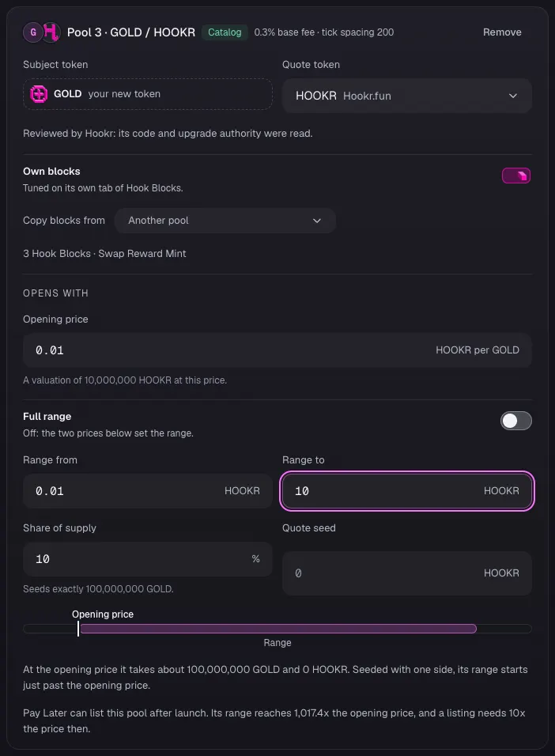
Task: Remove Pool 3 with the Remove button
Action: 502,32
